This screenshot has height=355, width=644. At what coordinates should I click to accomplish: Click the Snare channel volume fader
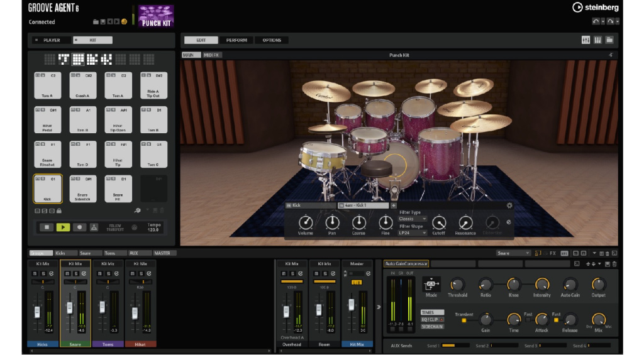69,307
